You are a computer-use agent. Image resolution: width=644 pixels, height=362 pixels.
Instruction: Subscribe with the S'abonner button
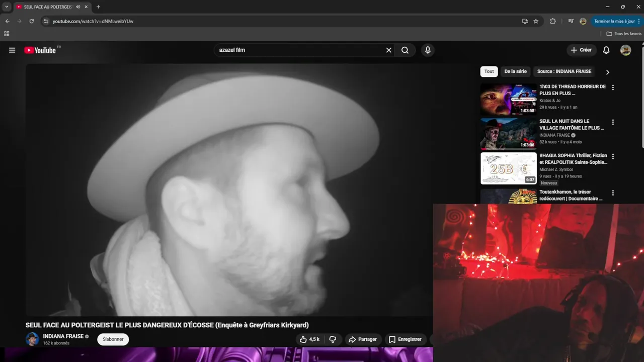113,339
